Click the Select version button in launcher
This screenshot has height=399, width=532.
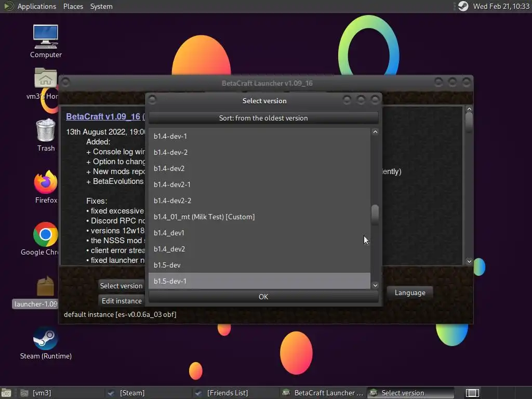coord(121,286)
